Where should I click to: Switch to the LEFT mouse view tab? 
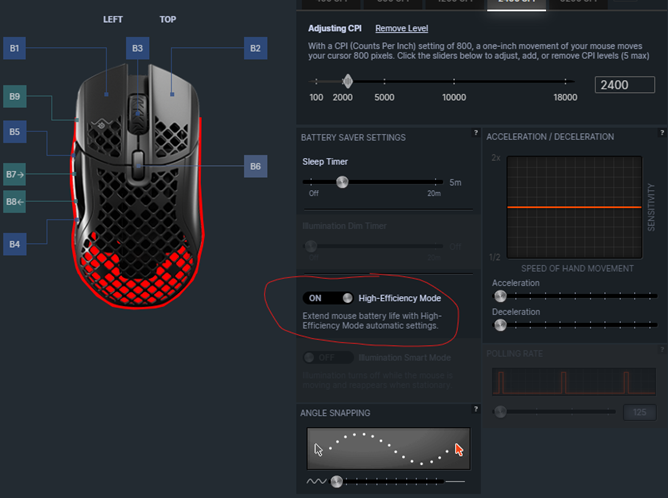(112, 20)
